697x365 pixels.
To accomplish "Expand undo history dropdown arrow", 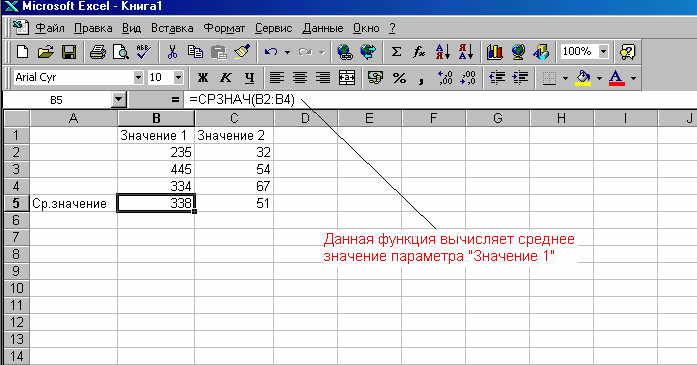I will [287, 52].
